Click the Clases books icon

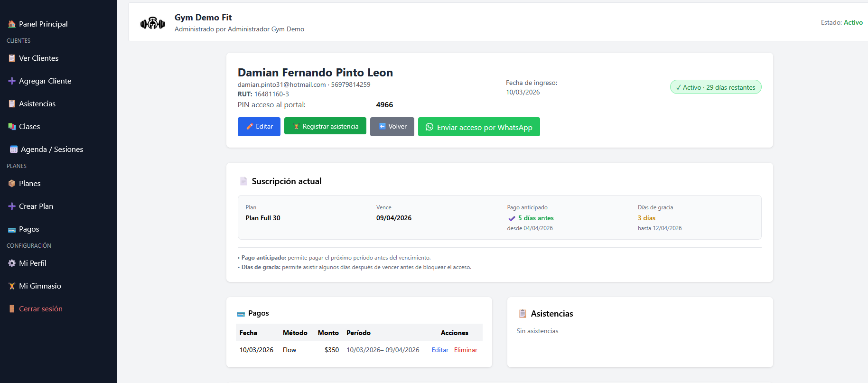12,127
